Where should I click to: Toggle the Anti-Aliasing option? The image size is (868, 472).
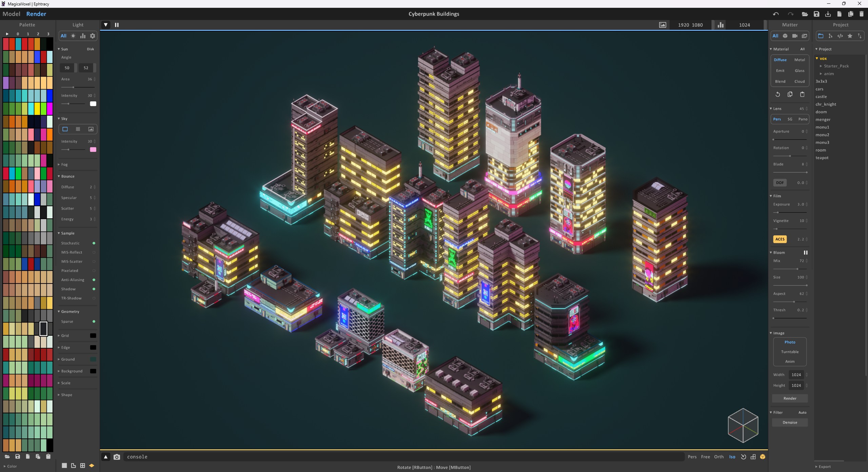(94, 280)
